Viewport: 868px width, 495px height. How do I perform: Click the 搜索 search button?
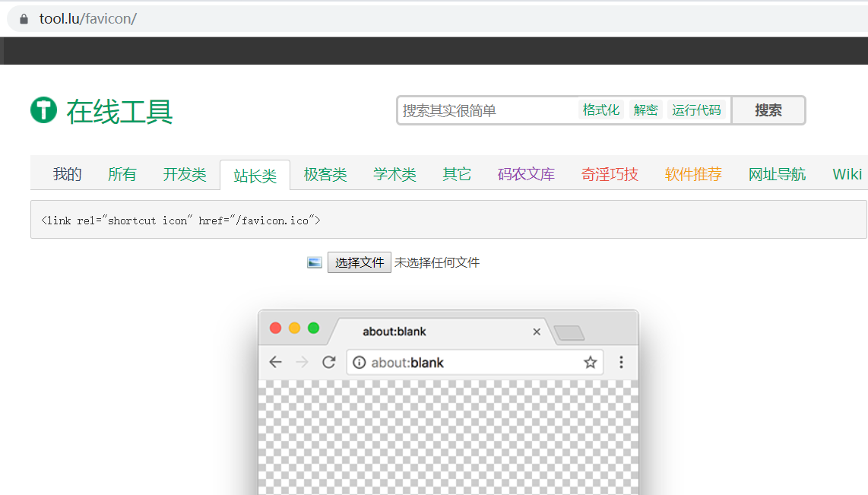(x=768, y=109)
